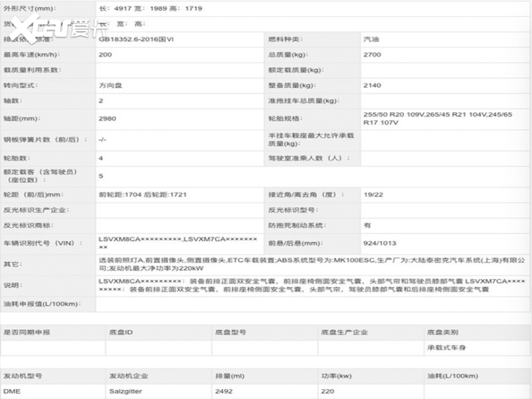
Task: Select engine model value DME
Action: (x=12, y=391)
